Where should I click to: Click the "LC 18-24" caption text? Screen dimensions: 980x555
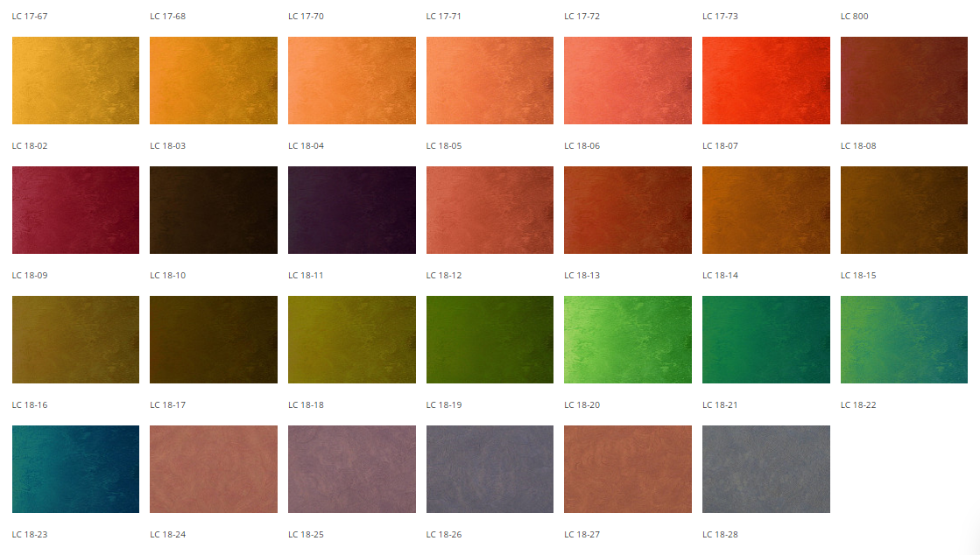click(167, 534)
